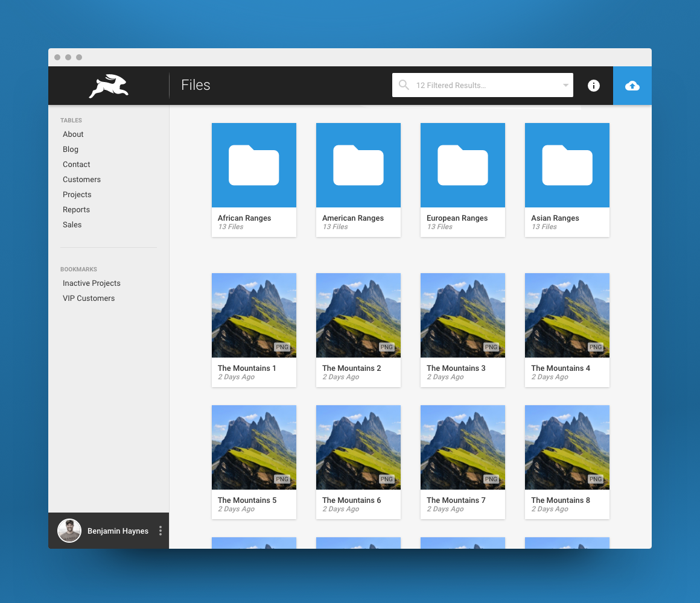Click the 'Asian Ranges' folder name

tap(555, 218)
